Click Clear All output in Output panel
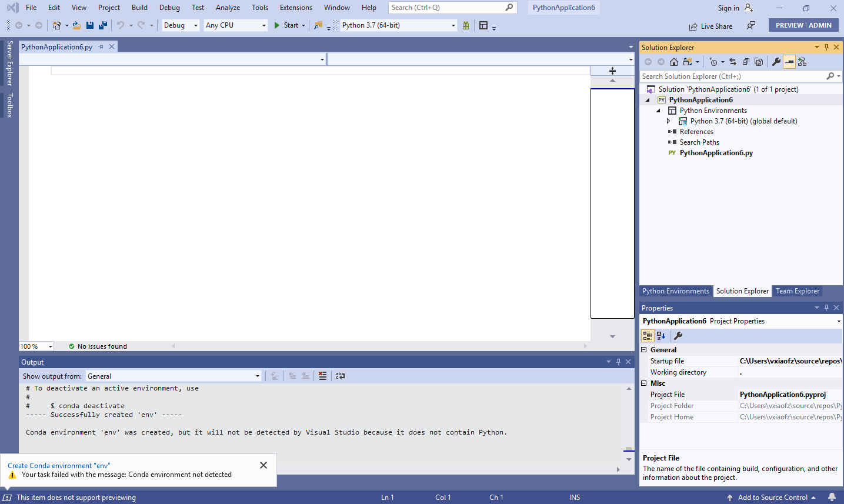The width and height of the screenshot is (844, 504). 322,376
